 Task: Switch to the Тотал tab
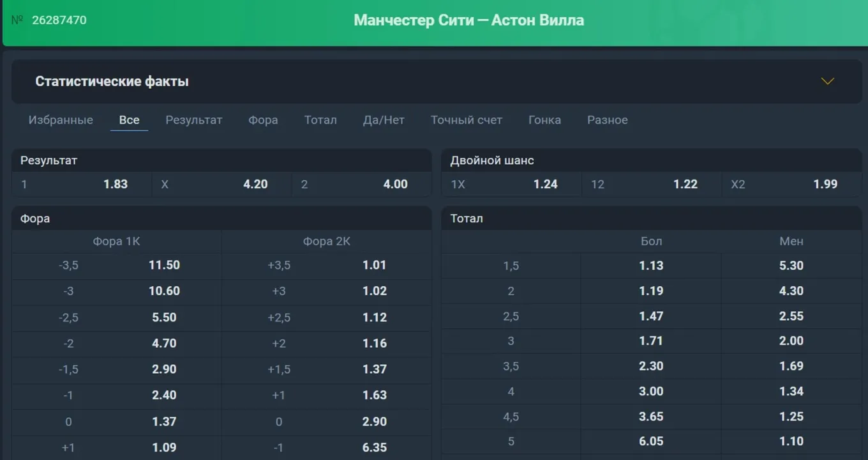320,119
